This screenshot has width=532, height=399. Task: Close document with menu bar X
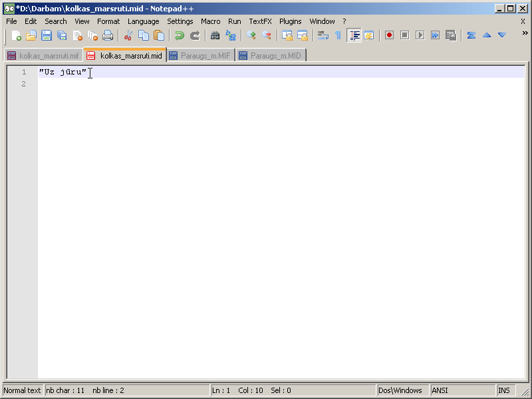(x=523, y=21)
